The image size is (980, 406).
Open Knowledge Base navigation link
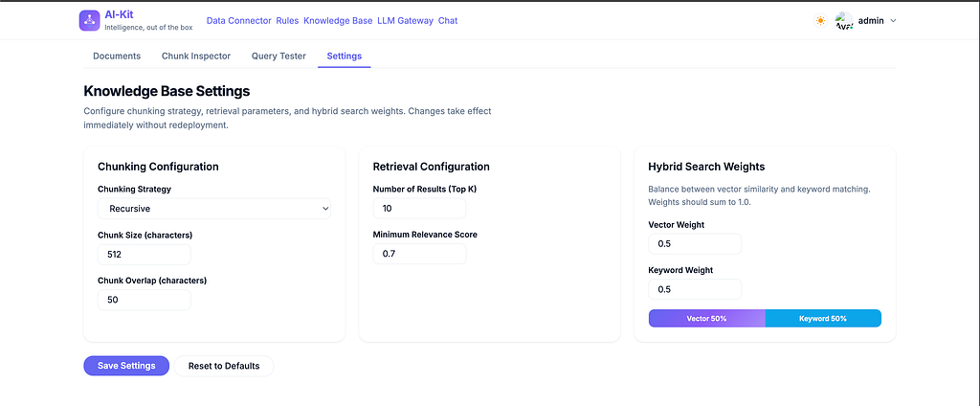(338, 21)
